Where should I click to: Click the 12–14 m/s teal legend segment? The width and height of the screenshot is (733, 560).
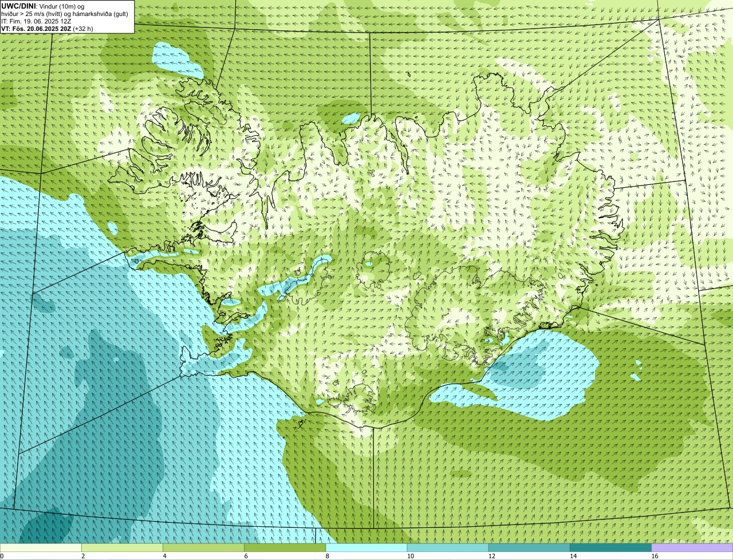click(529, 548)
